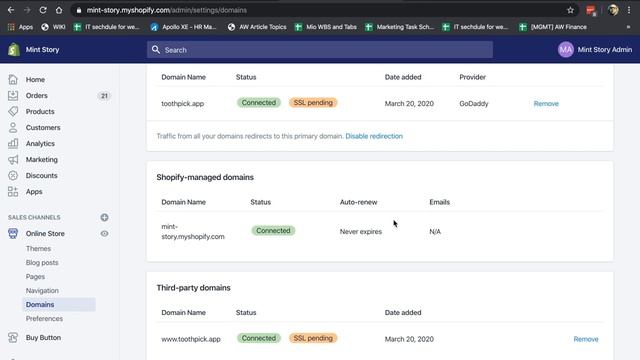This screenshot has height=360, width=640.
Task: Open Marketing in the sidebar
Action: tap(42, 160)
